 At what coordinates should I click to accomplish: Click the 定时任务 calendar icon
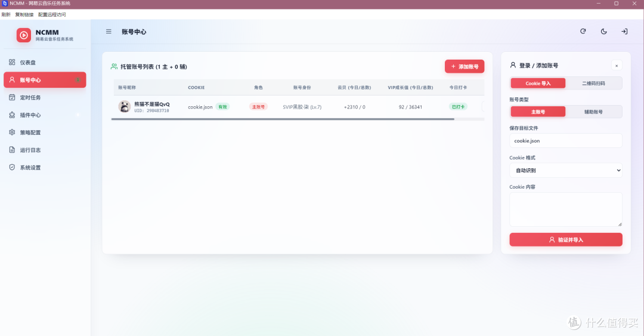12,97
